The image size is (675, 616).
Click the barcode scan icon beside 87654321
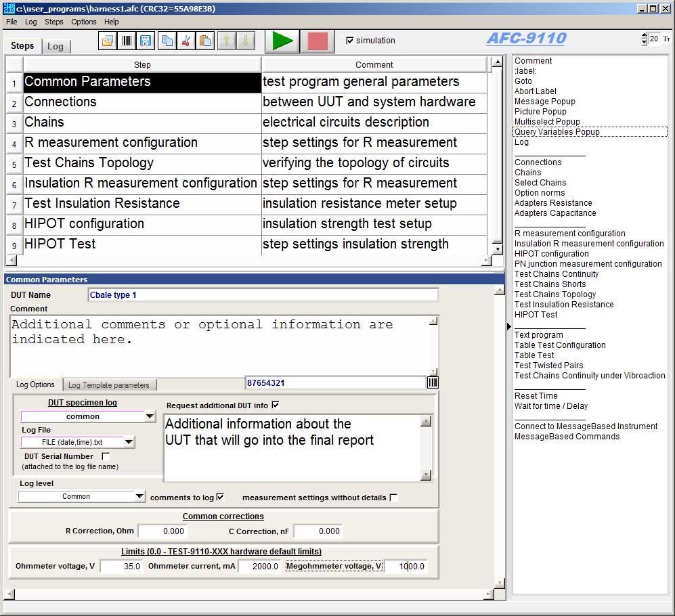433,382
